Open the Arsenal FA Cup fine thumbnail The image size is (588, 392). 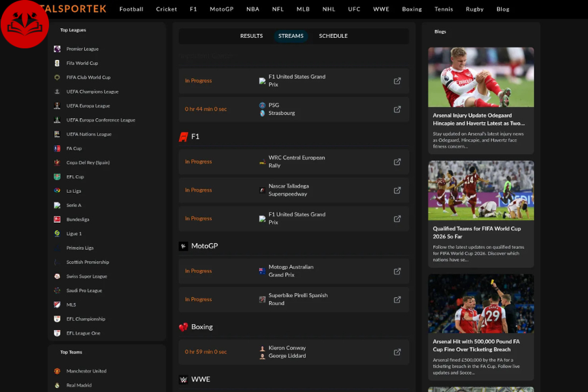click(x=481, y=303)
